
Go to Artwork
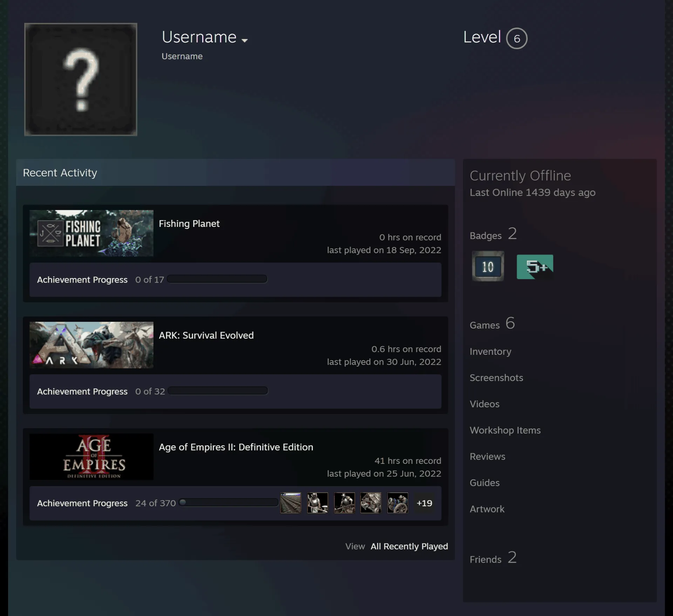tap(487, 509)
